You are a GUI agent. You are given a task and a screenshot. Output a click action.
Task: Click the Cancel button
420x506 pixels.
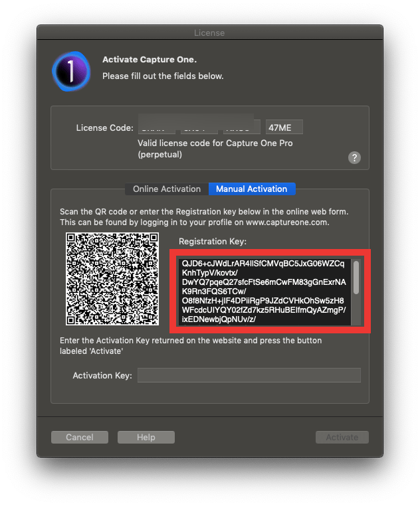tap(80, 437)
